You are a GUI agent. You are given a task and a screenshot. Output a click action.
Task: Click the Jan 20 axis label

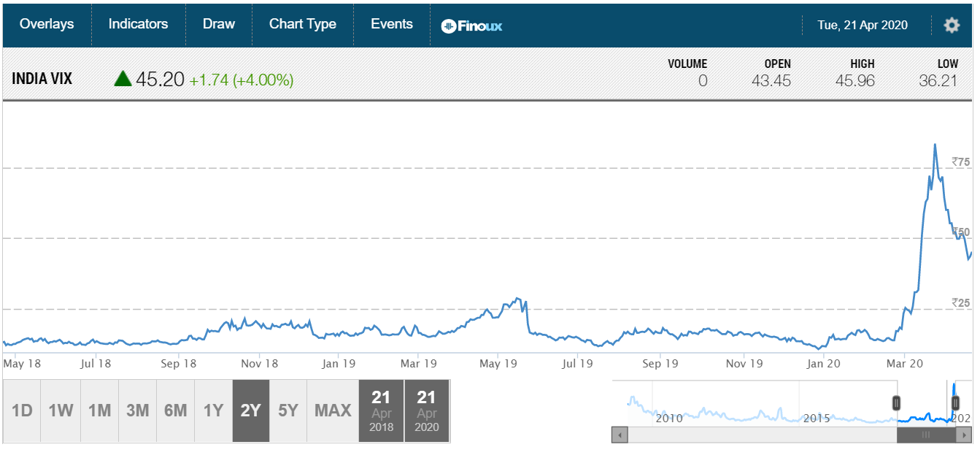coord(825,363)
